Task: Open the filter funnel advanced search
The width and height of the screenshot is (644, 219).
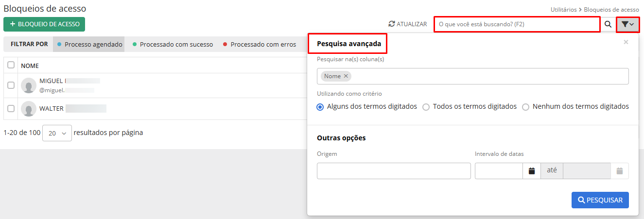Action: coord(627,24)
